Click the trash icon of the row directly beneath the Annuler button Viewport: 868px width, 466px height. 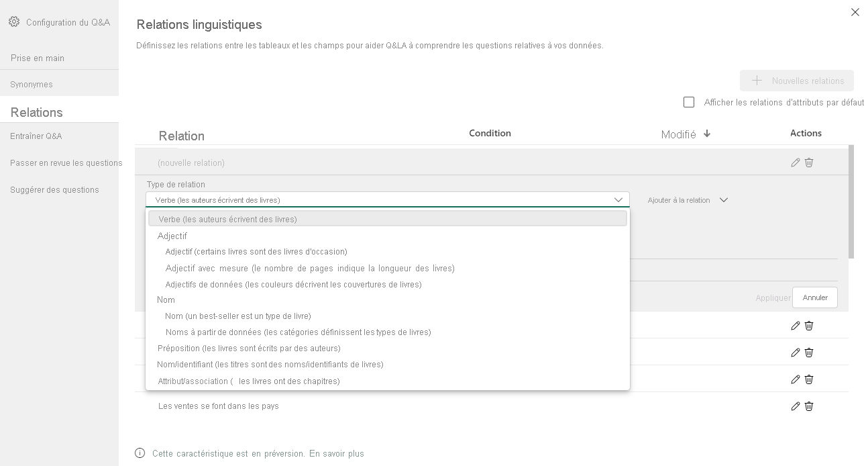click(x=809, y=326)
